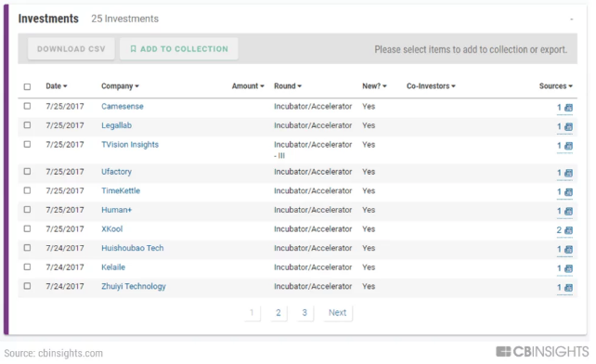The width and height of the screenshot is (596, 364).
Task: Check the Human+ row checkbox
Action: tap(27, 210)
